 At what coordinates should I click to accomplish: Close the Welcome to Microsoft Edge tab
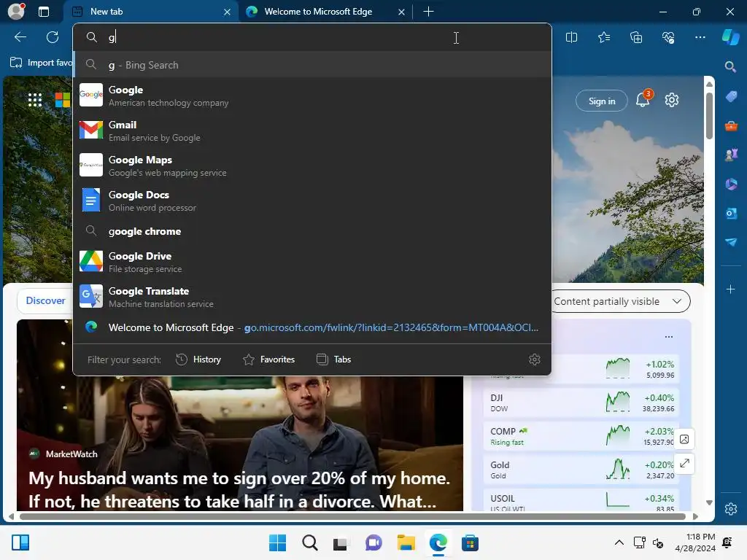(x=402, y=12)
